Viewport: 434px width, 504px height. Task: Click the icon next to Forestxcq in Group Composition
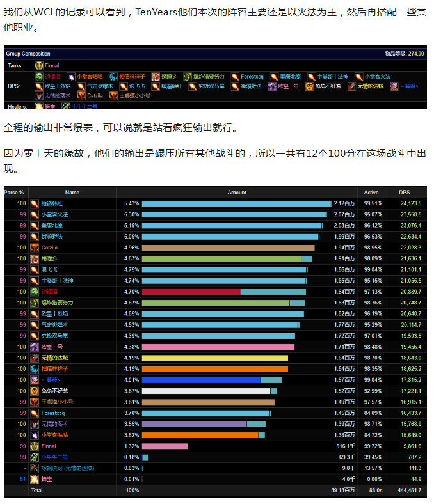pyautogui.click(x=236, y=76)
